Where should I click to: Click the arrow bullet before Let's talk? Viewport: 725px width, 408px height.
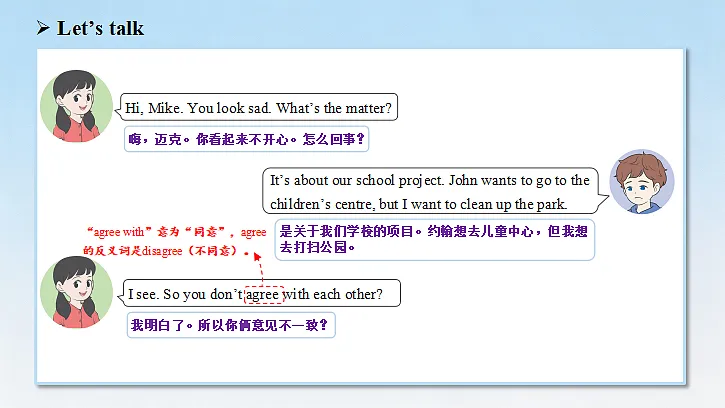[x=43, y=28]
